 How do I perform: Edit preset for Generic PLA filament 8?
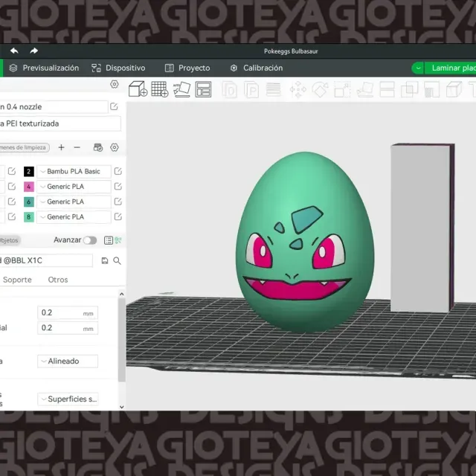tap(118, 216)
